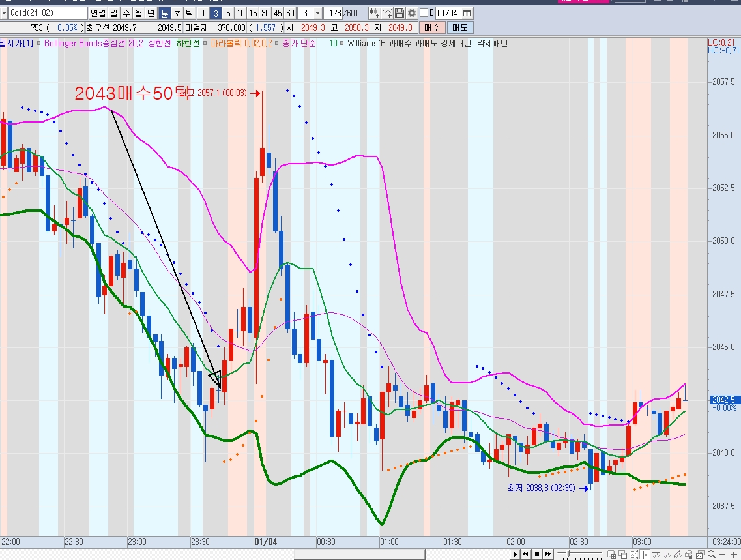741x560 pixels.
Task: Select the 월 monthly period button
Action: coord(139,13)
